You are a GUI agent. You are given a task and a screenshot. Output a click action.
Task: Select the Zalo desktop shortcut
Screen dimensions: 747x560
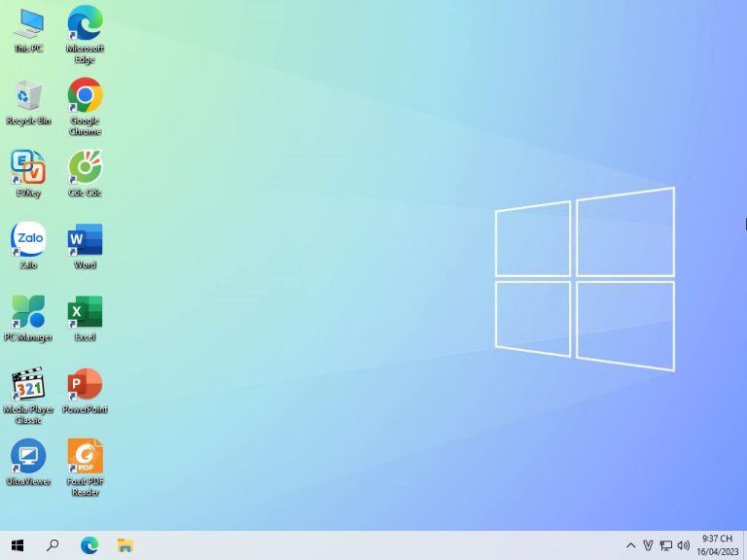[x=28, y=246]
